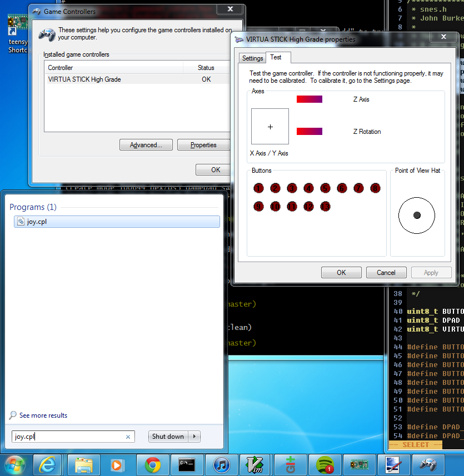
Task: Click OK in VIRTUA STICK properties
Action: click(x=341, y=272)
